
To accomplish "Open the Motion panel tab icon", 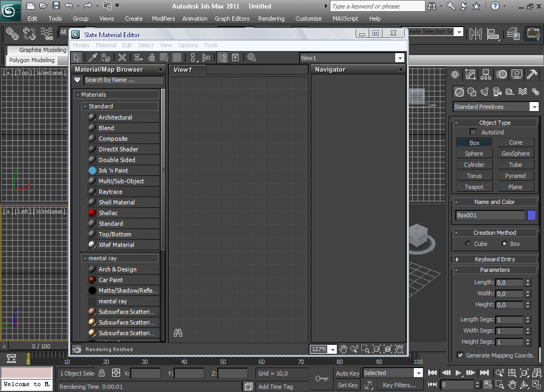I will pos(501,74).
